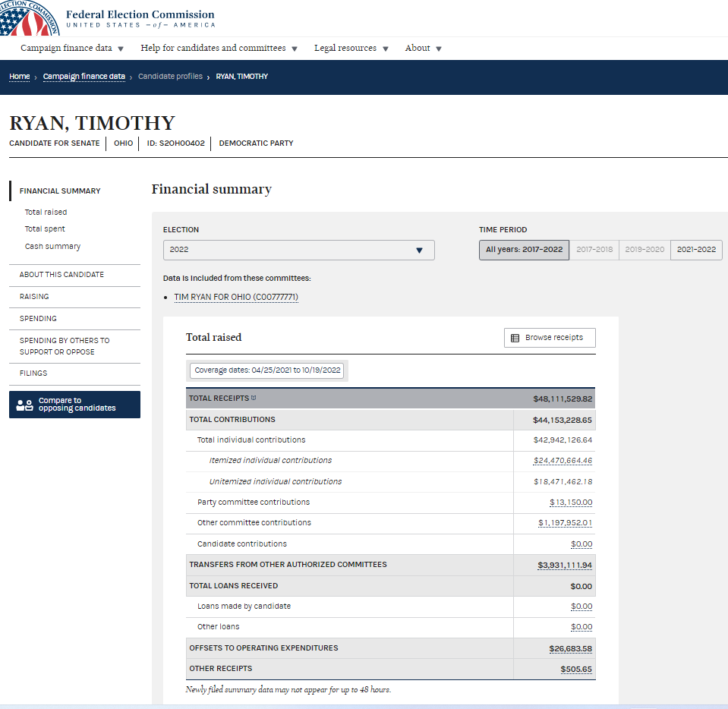
Task: Click the table icon in Browse receipts
Action: (x=515, y=338)
